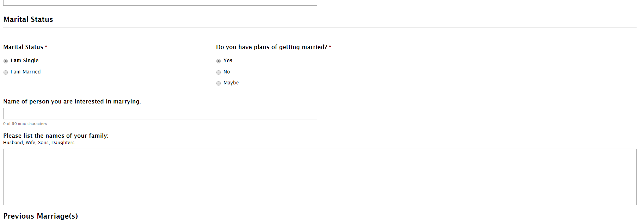
Task: Choose the 'Maybe' radio button
Action: pos(219,83)
